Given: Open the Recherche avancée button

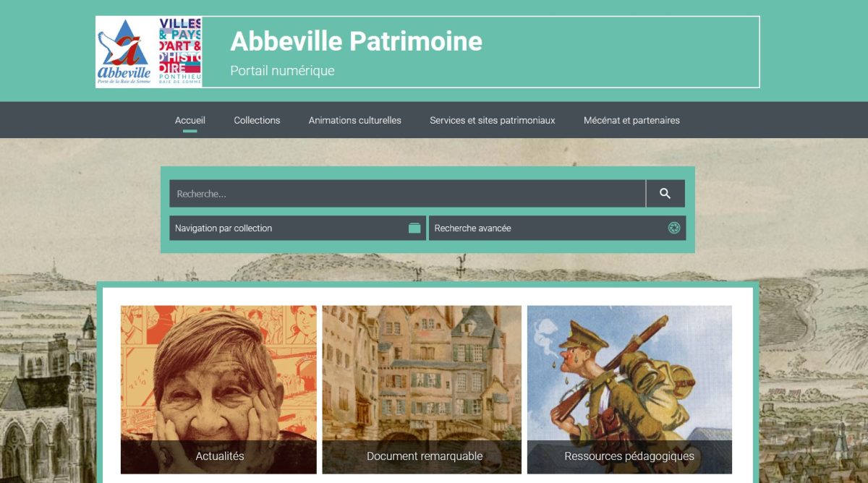Looking at the screenshot, I should click(557, 228).
